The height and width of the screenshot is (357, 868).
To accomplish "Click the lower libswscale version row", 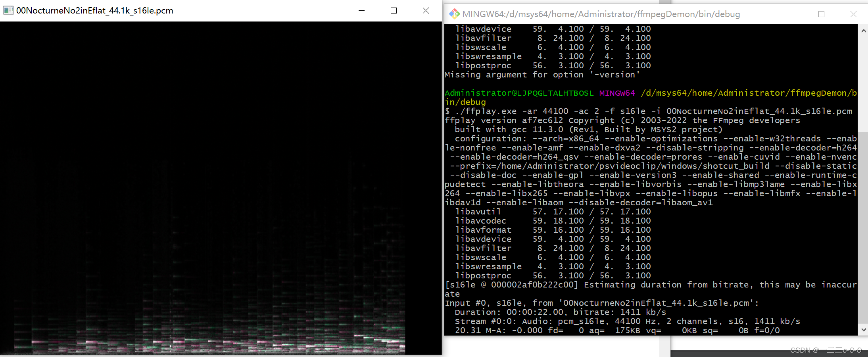I will tap(553, 257).
